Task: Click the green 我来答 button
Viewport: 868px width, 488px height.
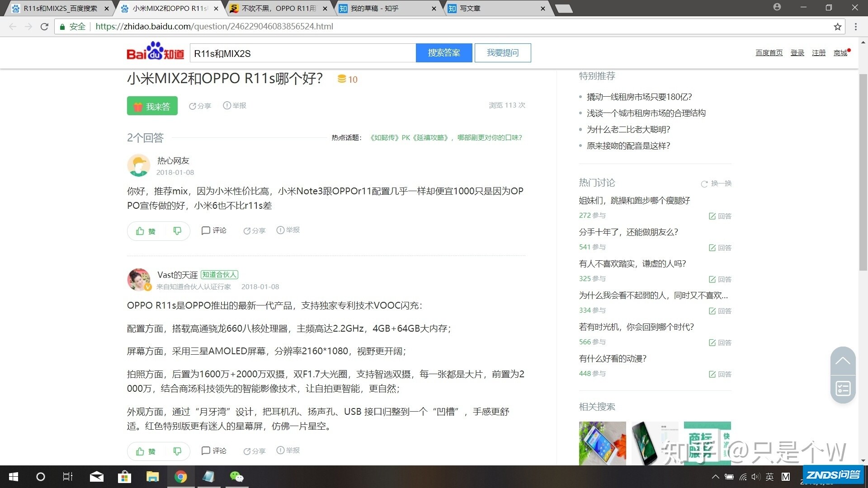Action: coord(152,106)
